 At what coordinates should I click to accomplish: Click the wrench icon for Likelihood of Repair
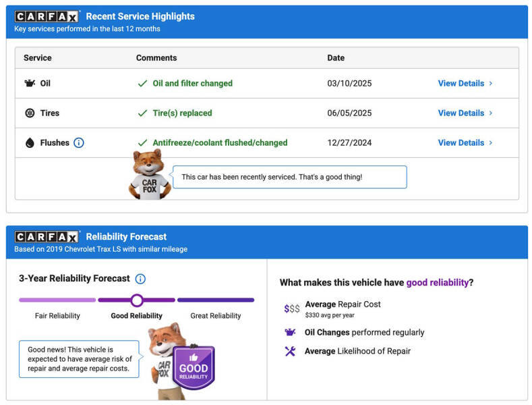(291, 351)
